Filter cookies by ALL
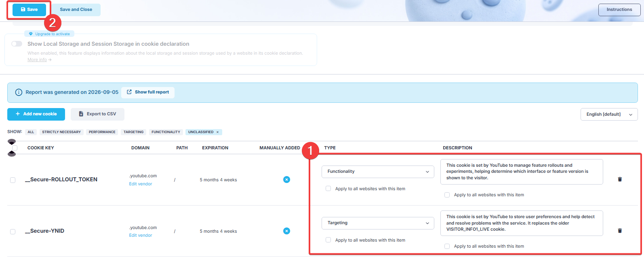 pos(31,132)
